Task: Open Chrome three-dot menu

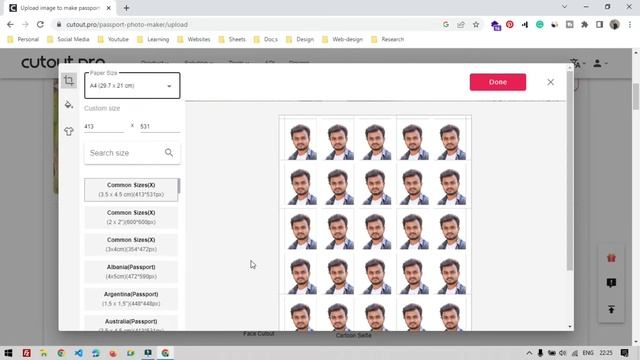Action: click(x=630, y=24)
